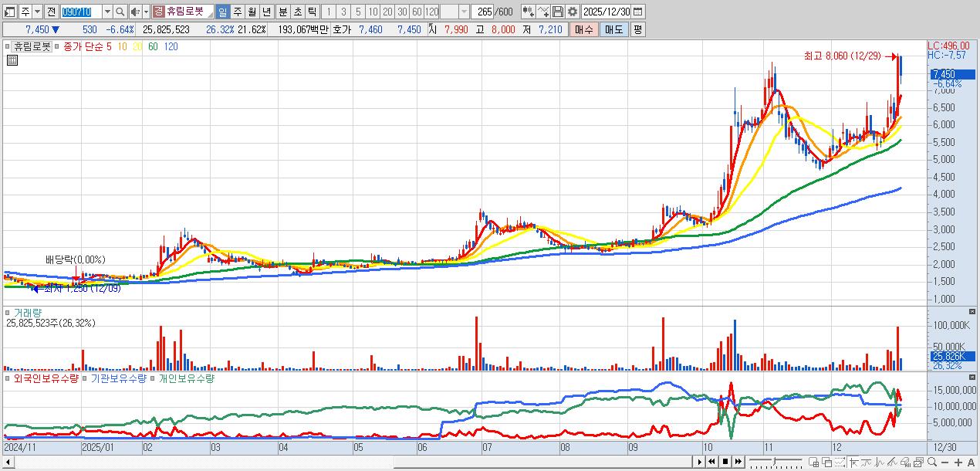
Task: Choose the 120 interval button
Action: [431, 12]
